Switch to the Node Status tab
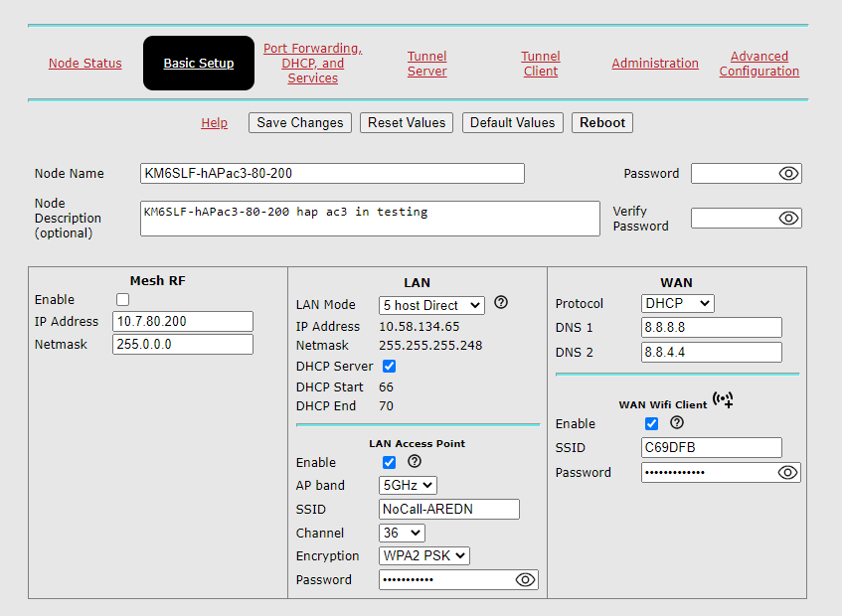The width and height of the screenshot is (842, 616). (x=84, y=63)
